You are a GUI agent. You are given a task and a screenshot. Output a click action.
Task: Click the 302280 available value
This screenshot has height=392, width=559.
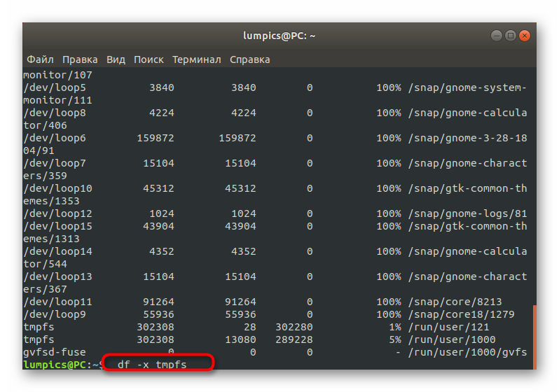(x=294, y=327)
